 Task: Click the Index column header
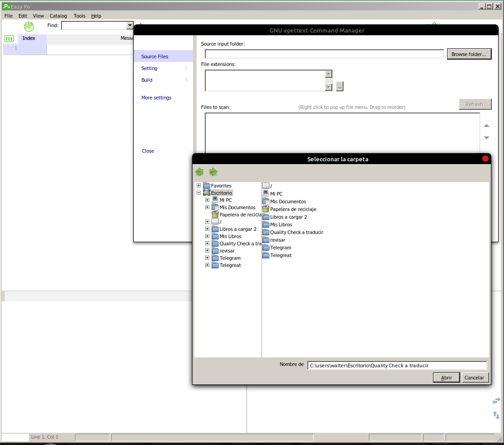point(33,38)
